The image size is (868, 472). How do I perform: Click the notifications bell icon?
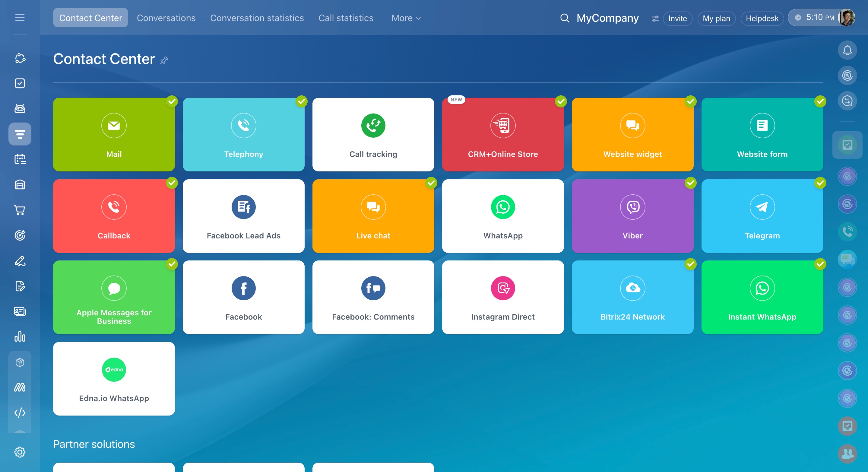(847, 50)
